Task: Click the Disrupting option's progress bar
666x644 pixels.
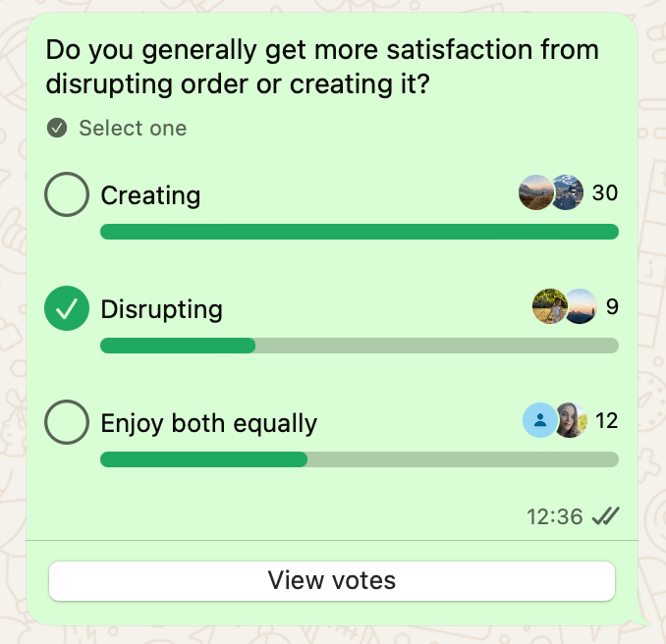Action: 359,346
